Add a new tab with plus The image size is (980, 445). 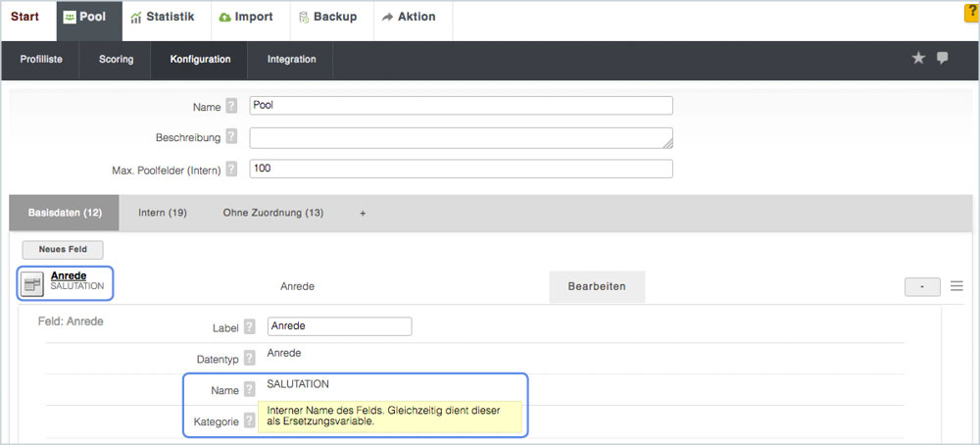pyautogui.click(x=363, y=213)
